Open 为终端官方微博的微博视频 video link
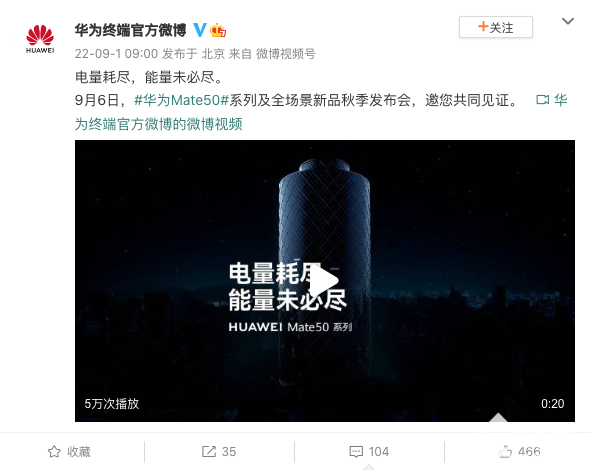The width and height of the screenshot is (590, 470). tap(158, 124)
